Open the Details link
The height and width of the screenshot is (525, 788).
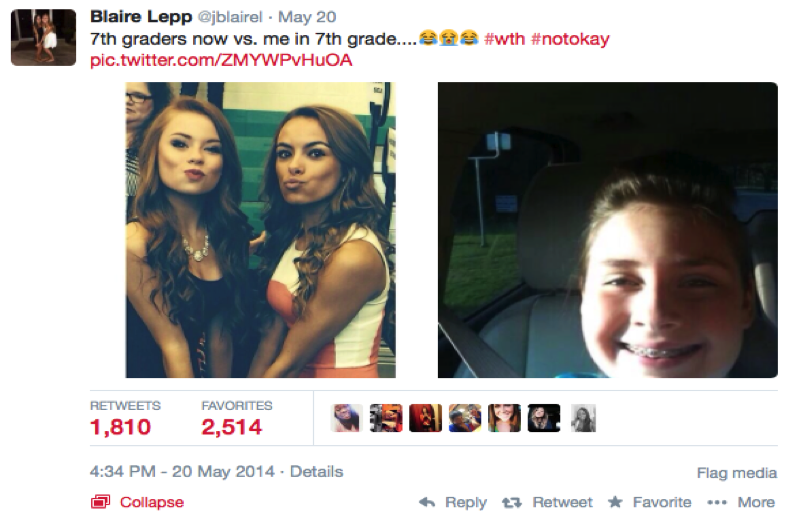[x=317, y=472]
